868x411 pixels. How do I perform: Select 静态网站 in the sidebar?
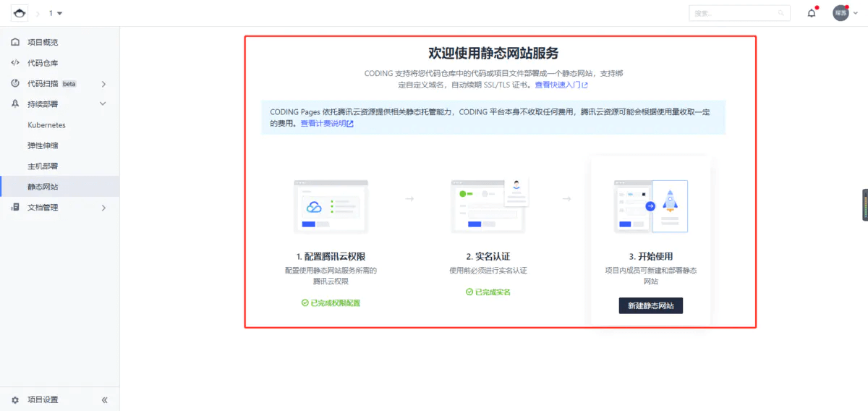tap(59, 187)
